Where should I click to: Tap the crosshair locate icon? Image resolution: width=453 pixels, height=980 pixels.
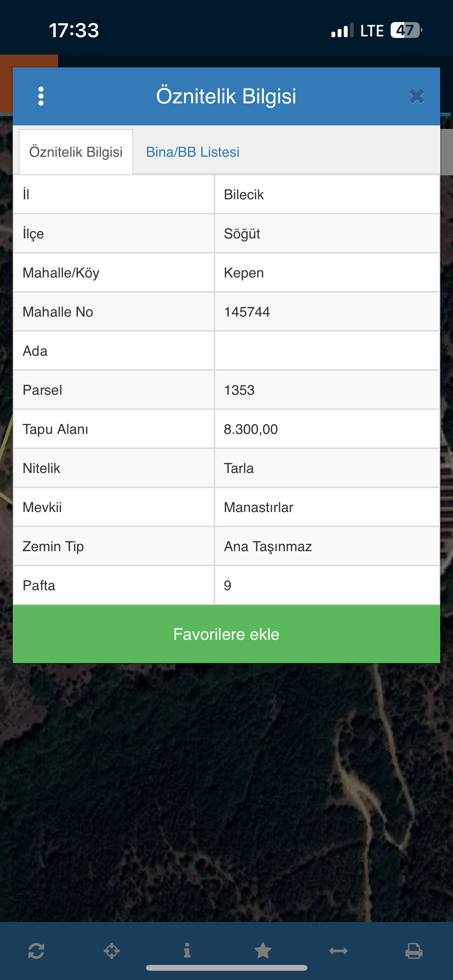[x=112, y=951]
